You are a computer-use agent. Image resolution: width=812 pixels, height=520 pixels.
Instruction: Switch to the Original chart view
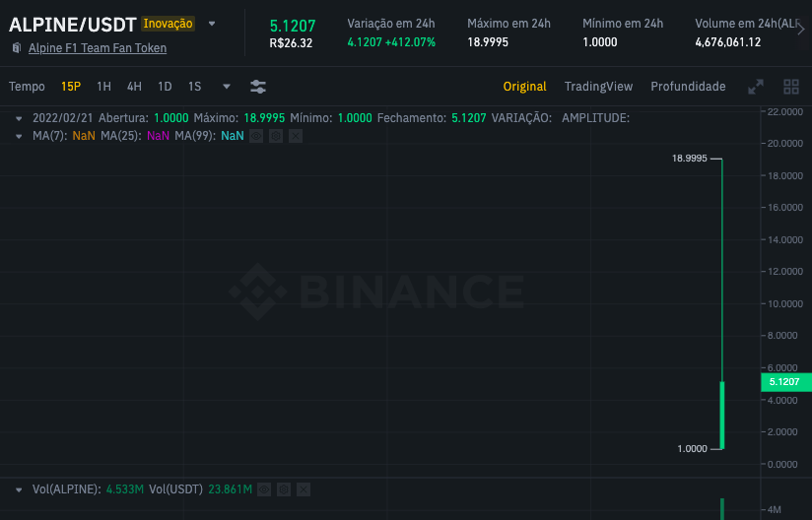[x=524, y=87]
